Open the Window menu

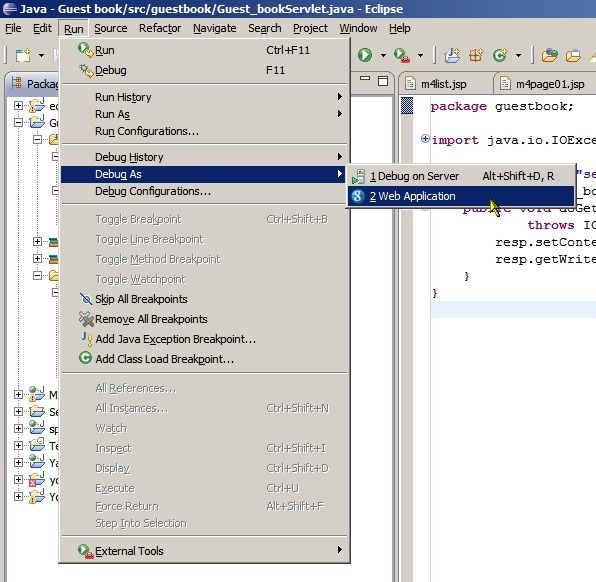point(358,28)
